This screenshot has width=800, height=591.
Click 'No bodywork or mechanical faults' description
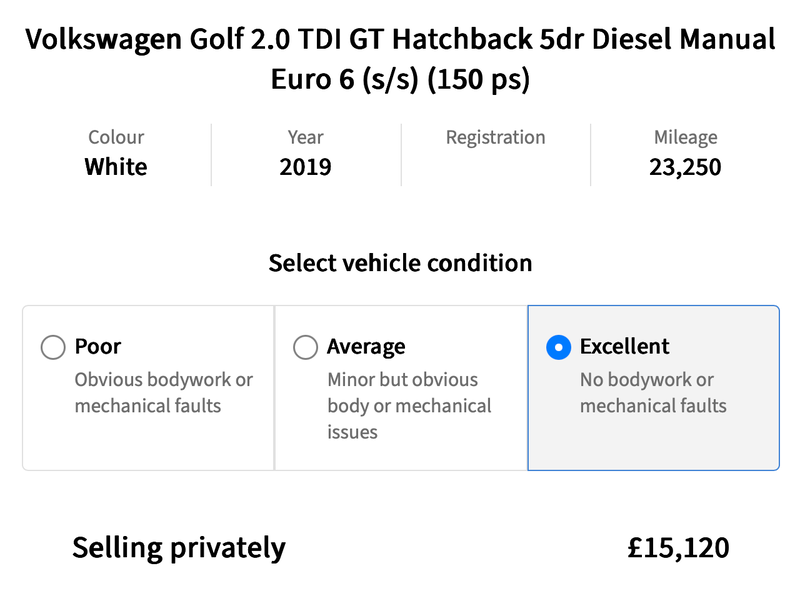tap(653, 392)
